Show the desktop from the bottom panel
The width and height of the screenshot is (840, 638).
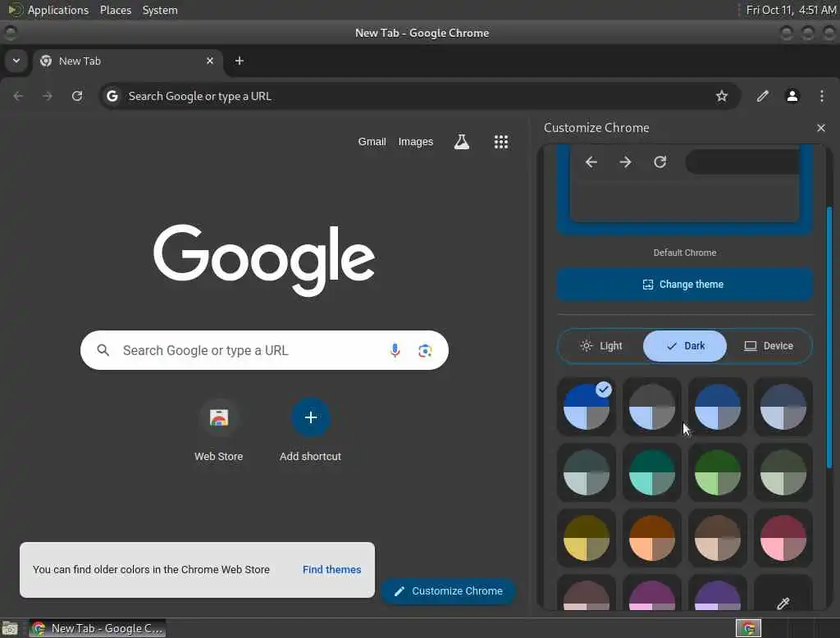pos(10,628)
